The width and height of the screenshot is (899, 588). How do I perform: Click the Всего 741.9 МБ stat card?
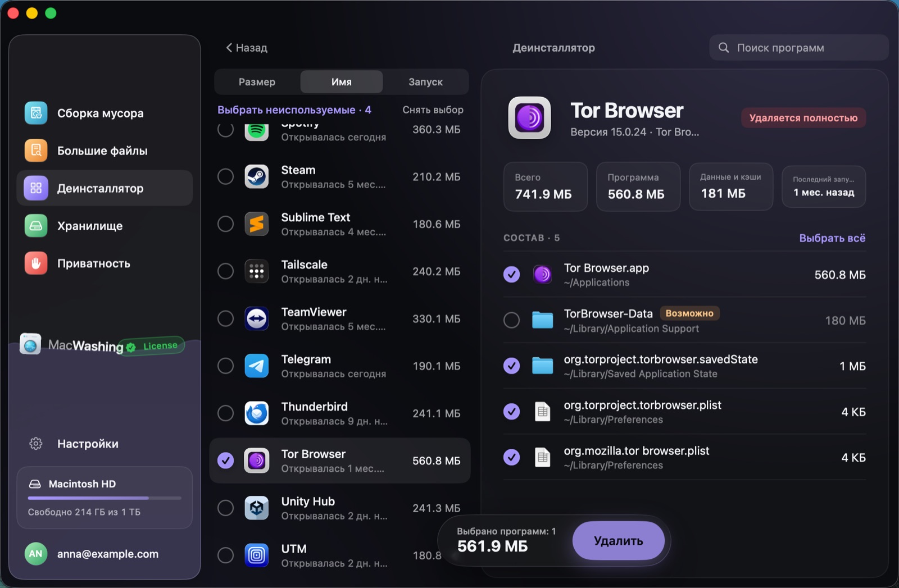546,186
